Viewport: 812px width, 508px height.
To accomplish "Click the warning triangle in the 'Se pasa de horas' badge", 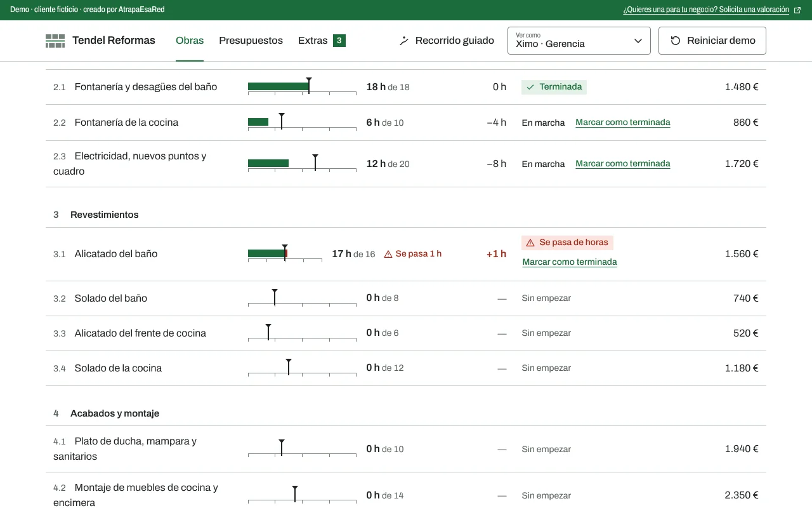I will click(x=530, y=243).
